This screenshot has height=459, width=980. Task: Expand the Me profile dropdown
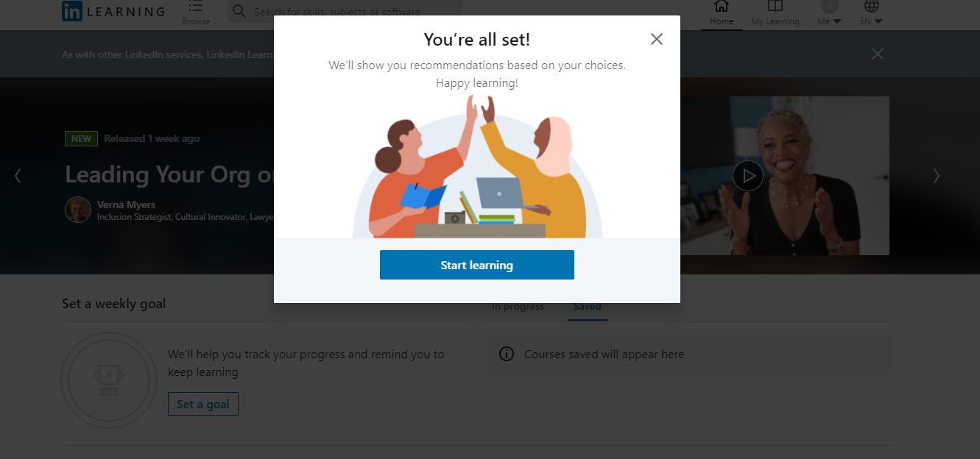click(x=830, y=13)
